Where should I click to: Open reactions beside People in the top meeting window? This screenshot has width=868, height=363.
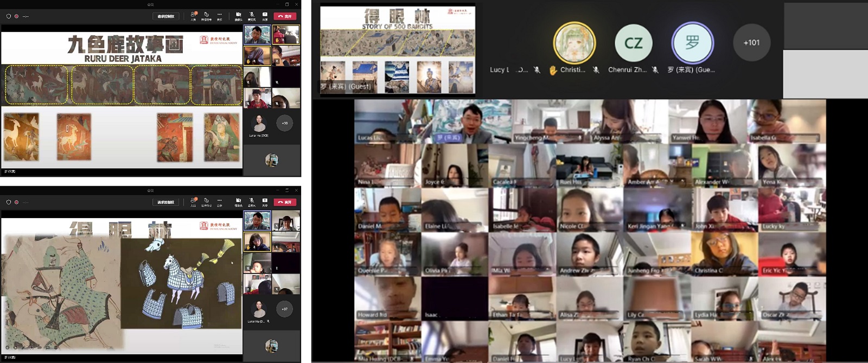(206, 16)
